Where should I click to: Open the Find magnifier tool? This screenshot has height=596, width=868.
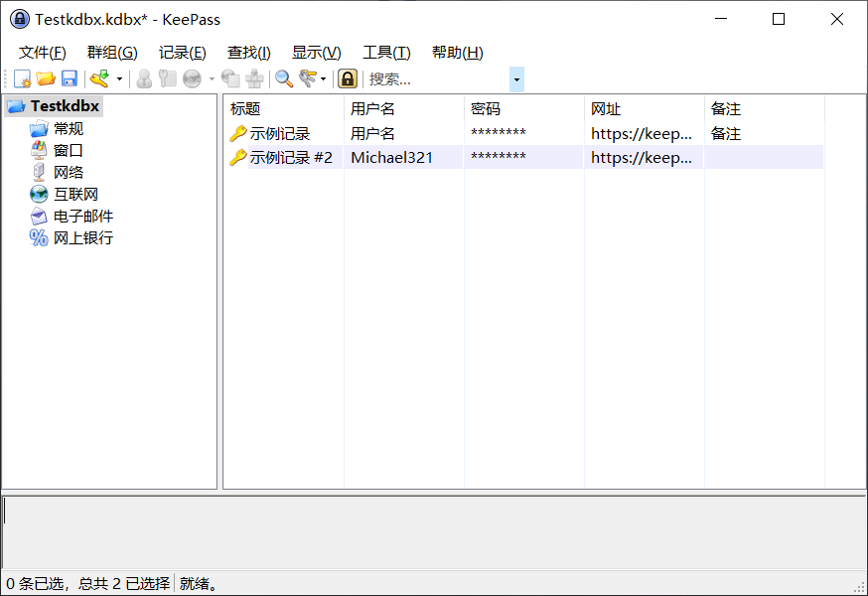[x=284, y=78]
